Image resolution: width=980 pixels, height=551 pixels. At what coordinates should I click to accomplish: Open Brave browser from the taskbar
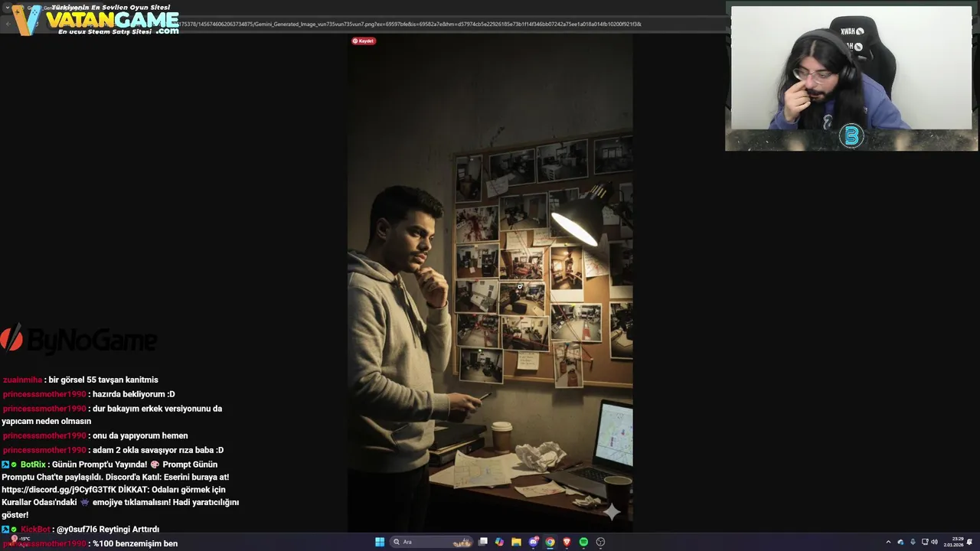(x=567, y=542)
